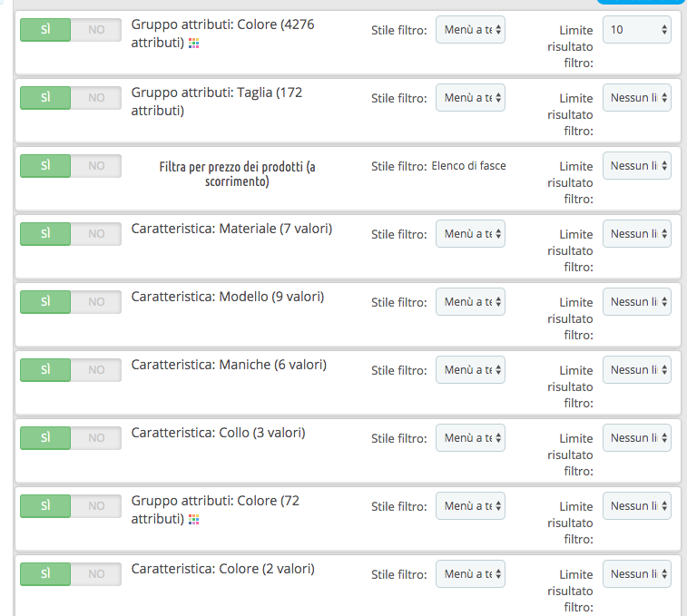Open Limite risultato dropdown for Filtra per prezzo
Viewport: 687px width, 616px height.
(x=637, y=166)
